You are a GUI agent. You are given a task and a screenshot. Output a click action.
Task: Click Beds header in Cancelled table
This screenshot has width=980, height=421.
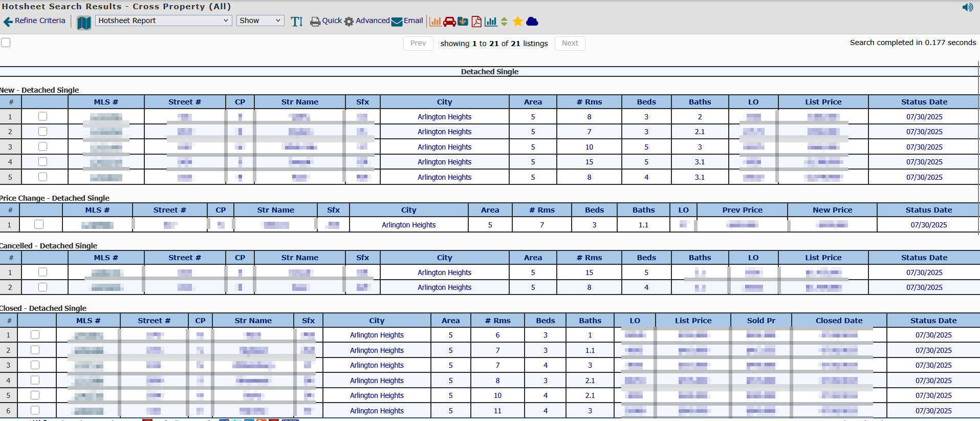click(646, 258)
